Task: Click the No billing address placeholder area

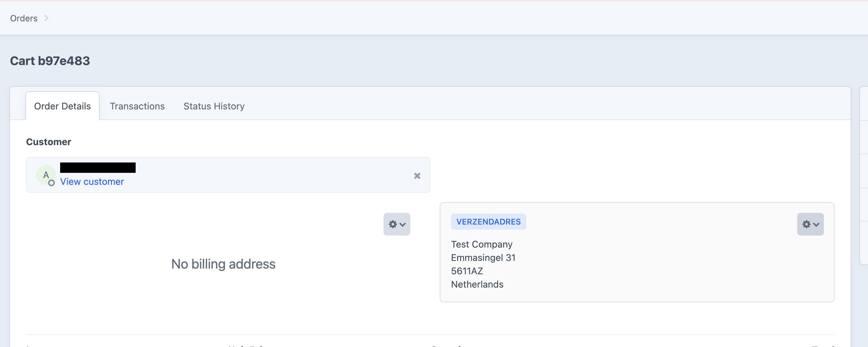Action: [x=223, y=264]
